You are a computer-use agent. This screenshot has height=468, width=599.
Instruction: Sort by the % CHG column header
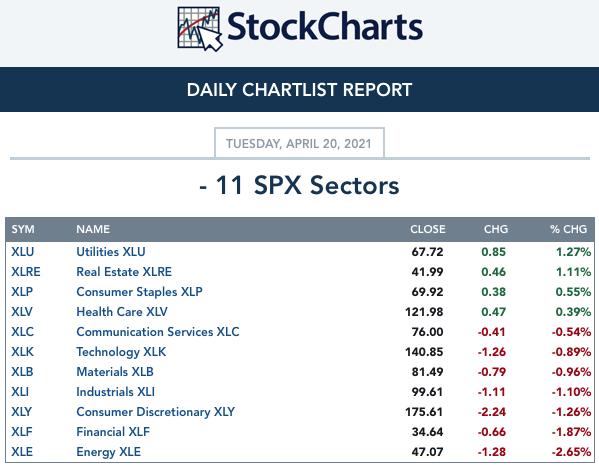point(568,229)
